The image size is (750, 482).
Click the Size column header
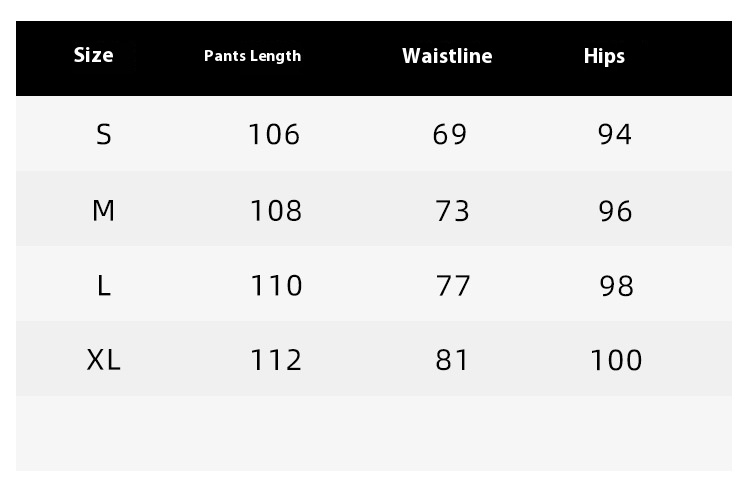pyautogui.click(x=93, y=55)
